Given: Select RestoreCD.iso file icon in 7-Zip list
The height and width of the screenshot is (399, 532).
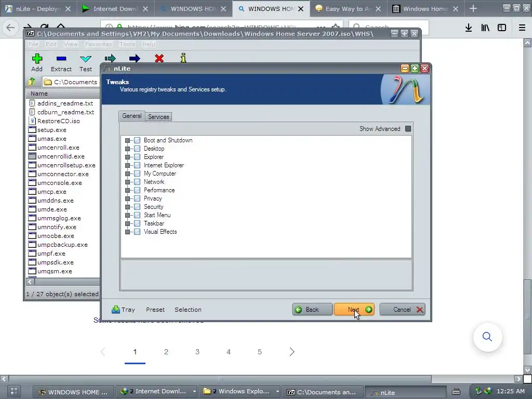Looking at the screenshot, I should click(32, 121).
